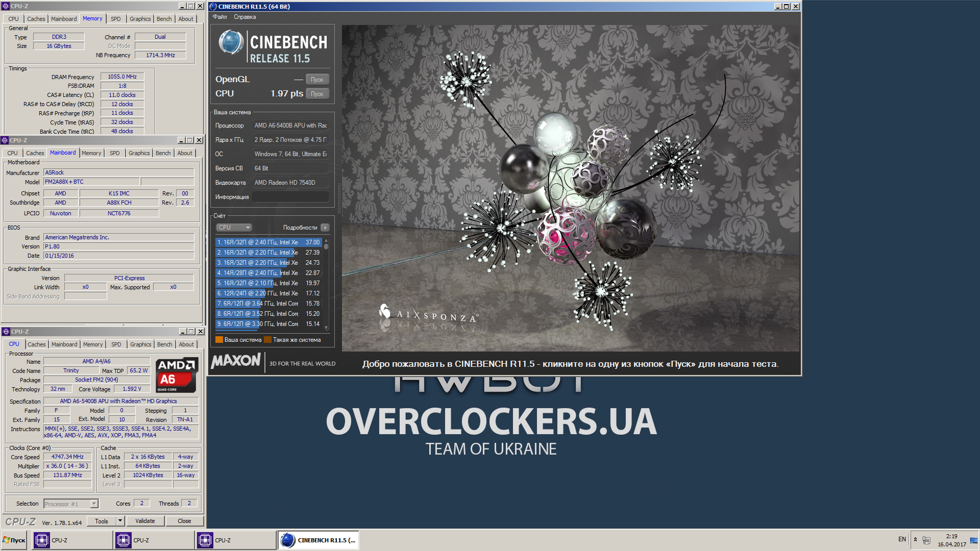Click the title bar icon of the Mainboard CPU-Z window

click(x=5, y=140)
